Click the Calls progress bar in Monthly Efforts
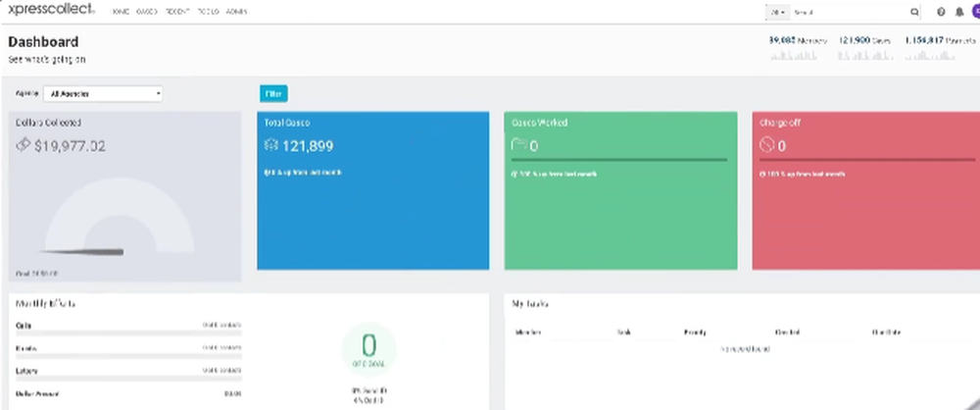 click(x=128, y=333)
